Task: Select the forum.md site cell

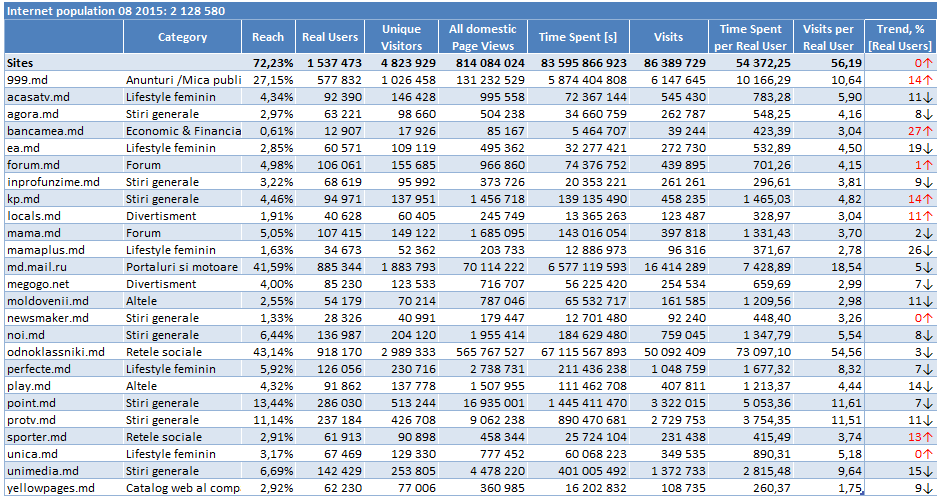Action: tap(63, 165)
